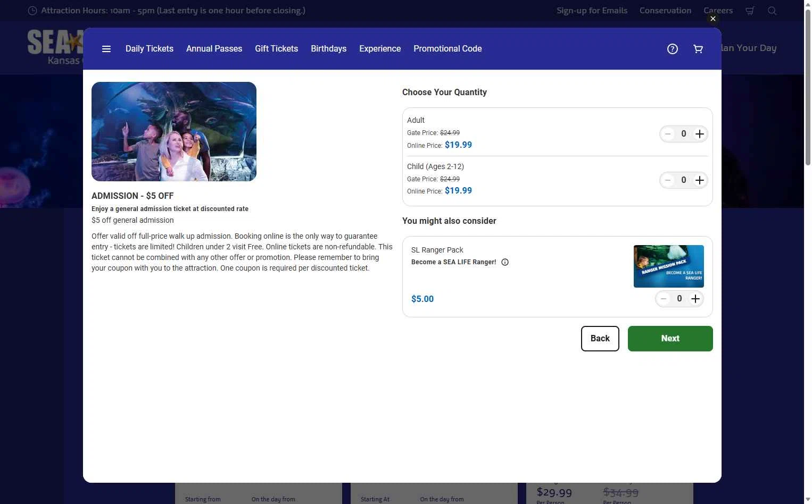This screenshot has width=812, height=504.
Task: Open the site header basket icon
Action: tap(750, 11)
